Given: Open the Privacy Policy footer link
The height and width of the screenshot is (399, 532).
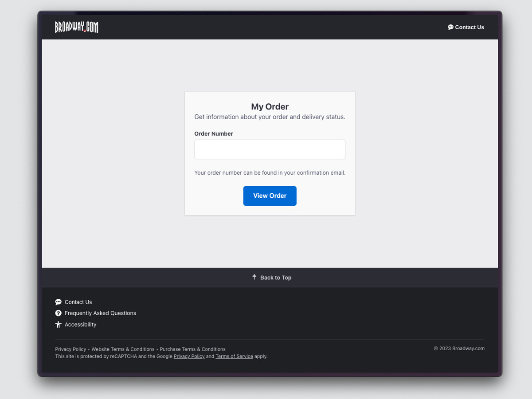Looking at the screenshot, I should pos(70,349).
